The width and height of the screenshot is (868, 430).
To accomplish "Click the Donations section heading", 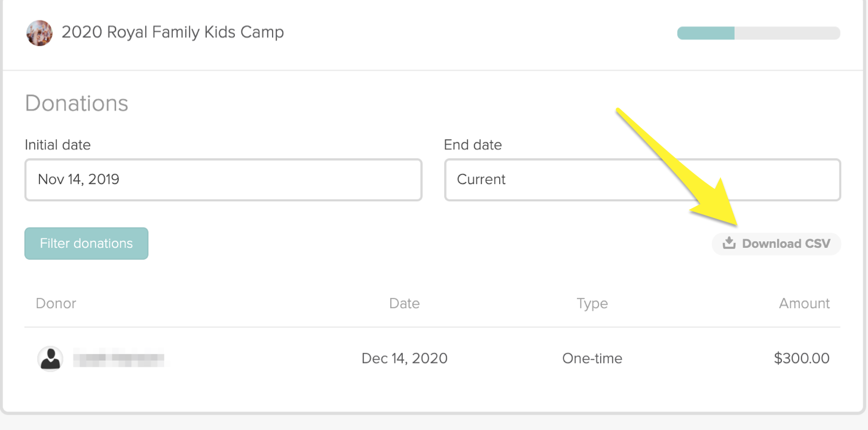I will [x=77, y=103].
